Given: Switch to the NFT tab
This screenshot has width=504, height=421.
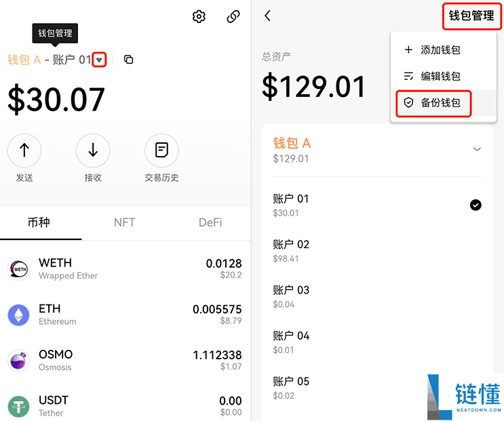Looking at the screenshot, I should [x=124, y=222].
